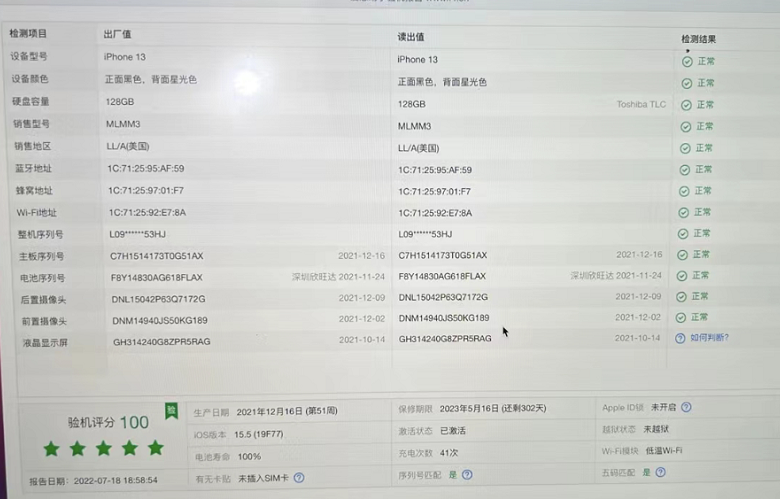780x499 pixels.
Task: Click the check icon in 设备型号 row
Action: pos(687,62)
